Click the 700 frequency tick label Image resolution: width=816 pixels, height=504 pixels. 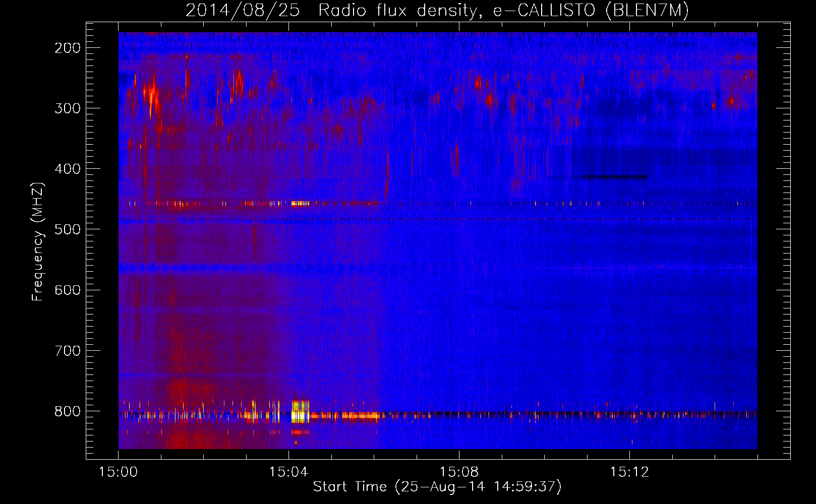click(68, 350)
